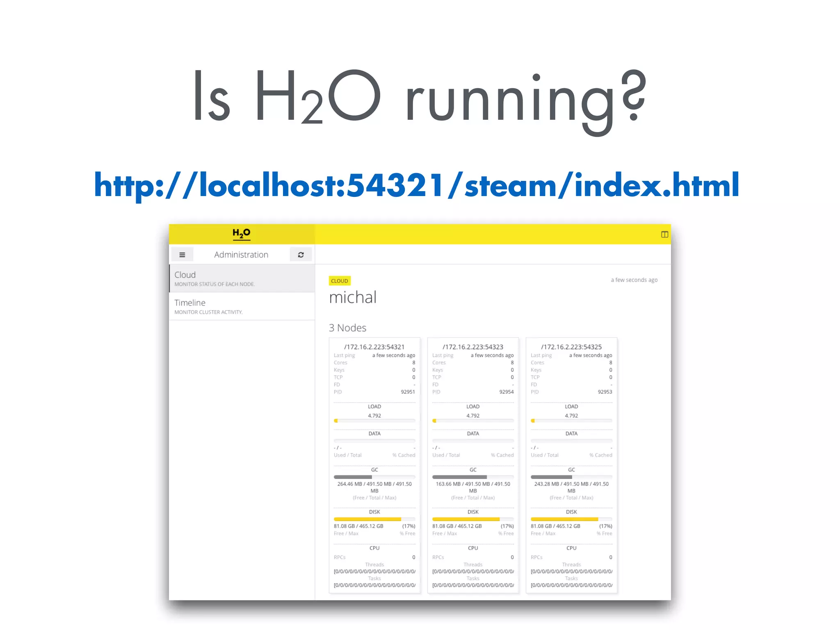Open node /172.16.2.223:54321 title
The height and width of the screenshot is (630, 840).
click(x=374, y=347)
